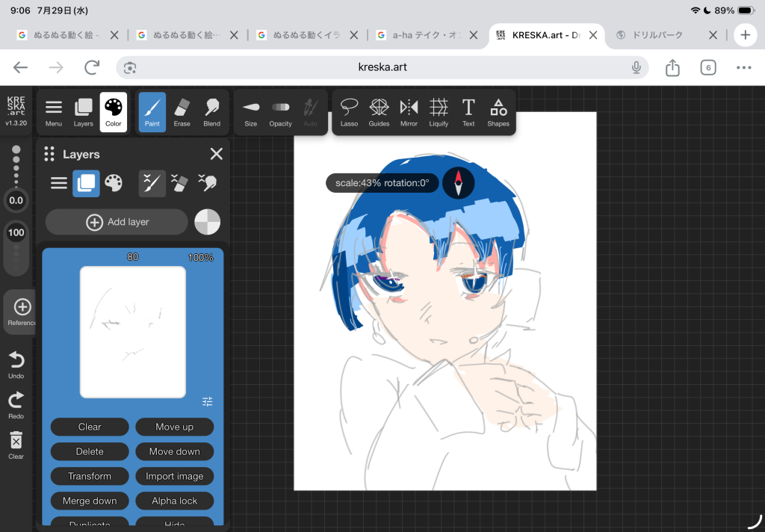Image resolution: width=765 pixels, height=532 pixels.
Task: Click the lens search icon in address bar
Action: pos(130,68)
